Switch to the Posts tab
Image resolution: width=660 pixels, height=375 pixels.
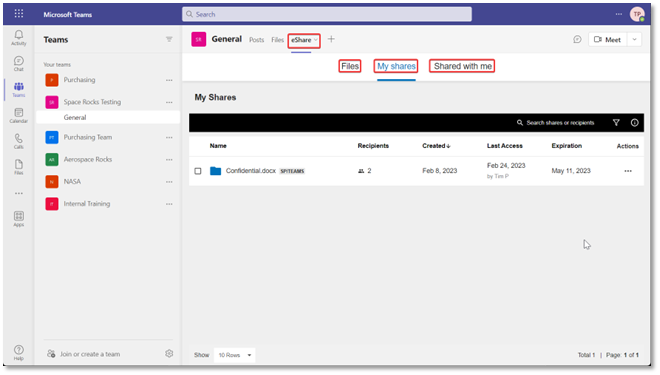pos(256,40)
